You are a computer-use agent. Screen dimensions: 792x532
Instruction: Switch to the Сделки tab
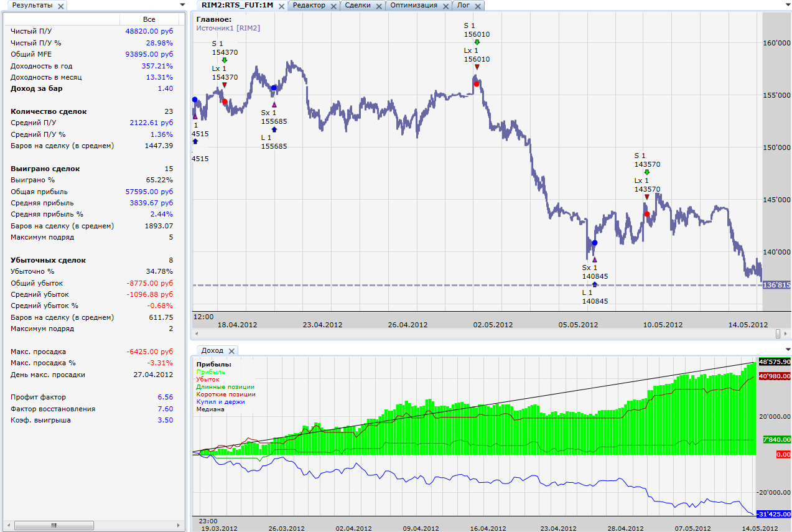coord(357,5)
